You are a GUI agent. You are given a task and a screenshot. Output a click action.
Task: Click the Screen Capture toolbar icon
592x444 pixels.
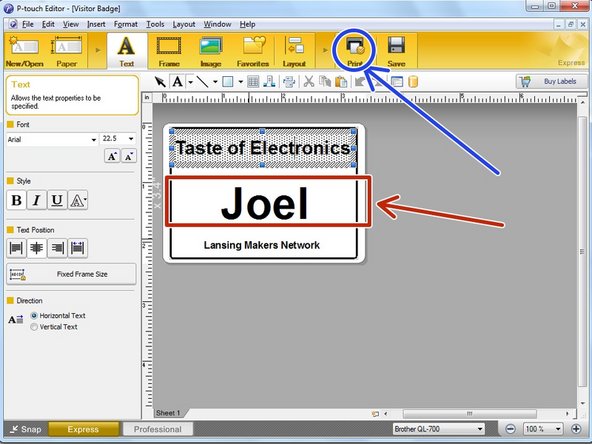pyautogui.click(x=289, y=82)
